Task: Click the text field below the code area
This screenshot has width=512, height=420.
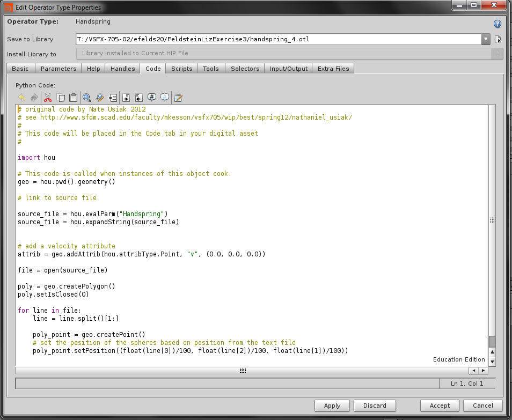Action: click(225, 383)
